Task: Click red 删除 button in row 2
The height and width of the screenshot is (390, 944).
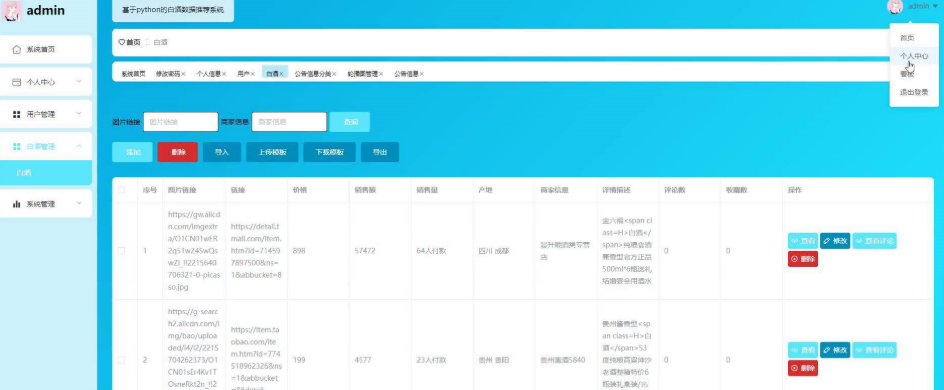Action: (x=803, y=368)
